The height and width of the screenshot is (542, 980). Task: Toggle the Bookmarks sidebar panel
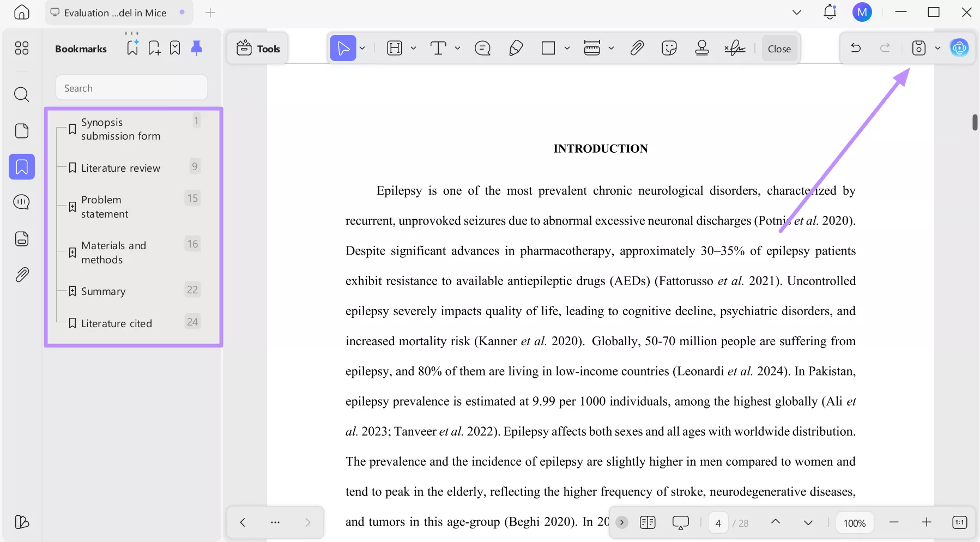(x=22, y=167)
